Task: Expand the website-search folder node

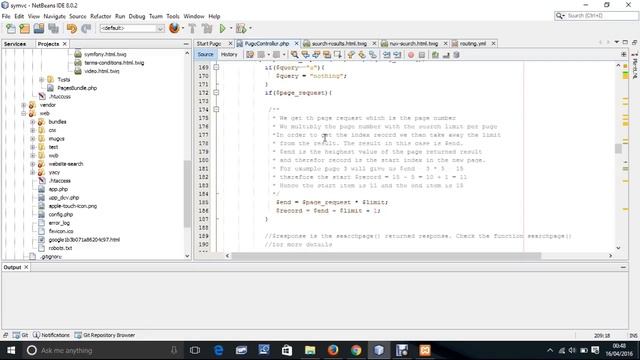Action: point(33,164)
